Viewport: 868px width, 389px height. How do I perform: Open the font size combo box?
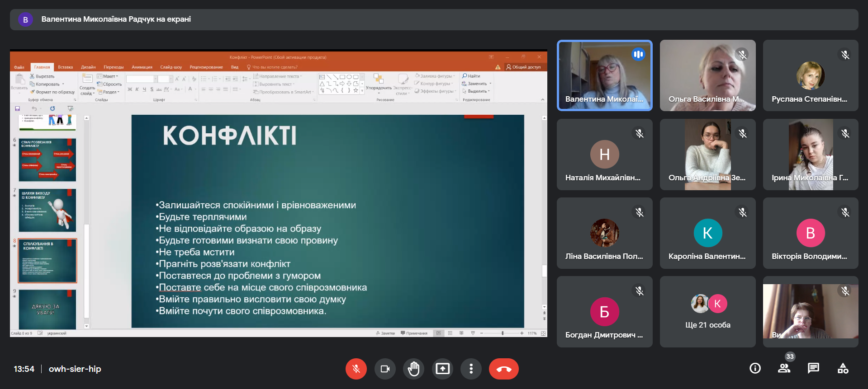tap(165, 79)
